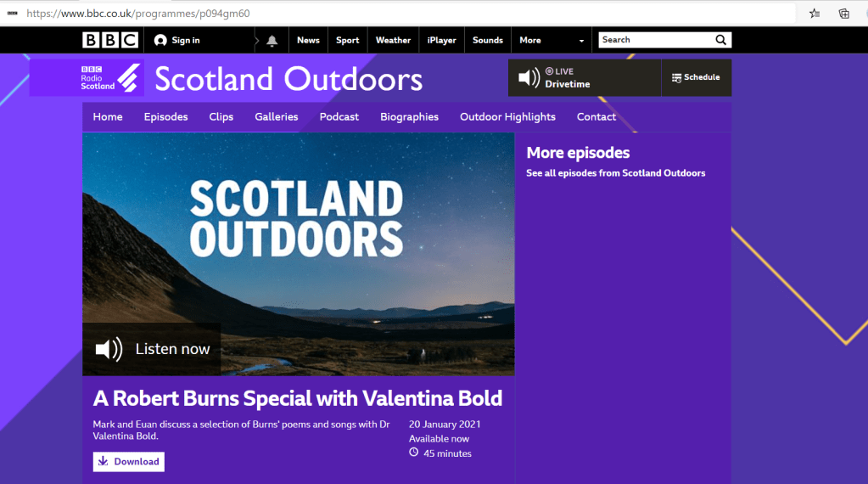Click the search magnifying glass icon

click(720, 40)
